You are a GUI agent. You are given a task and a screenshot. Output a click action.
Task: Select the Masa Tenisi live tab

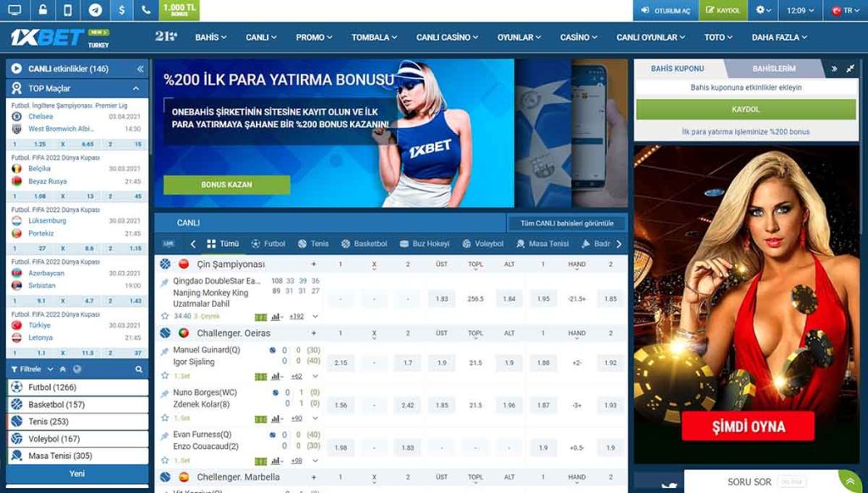pos(542,243)
